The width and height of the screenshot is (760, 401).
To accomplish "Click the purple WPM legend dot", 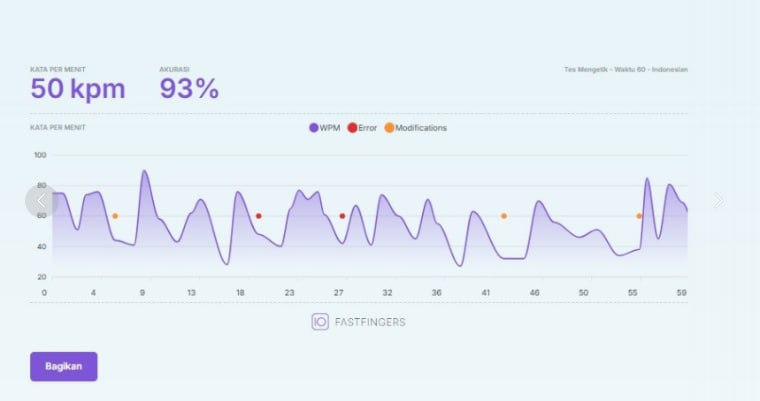I will pos(314,128).
